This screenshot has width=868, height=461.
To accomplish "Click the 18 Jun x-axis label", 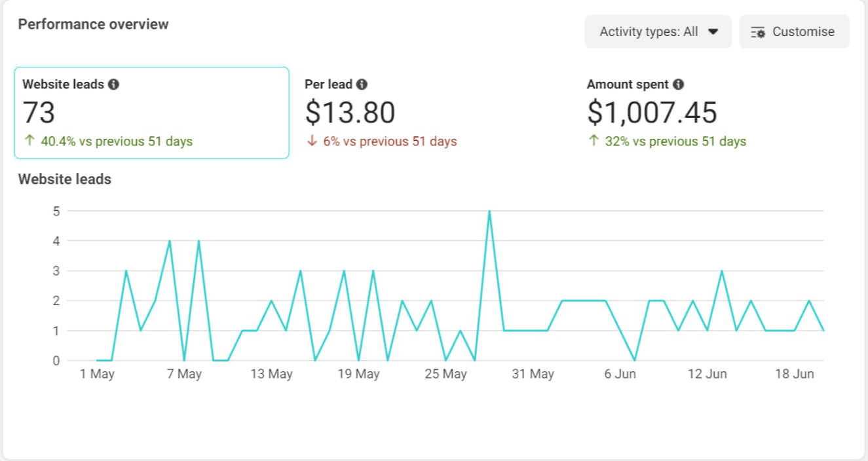I will 794,374.
